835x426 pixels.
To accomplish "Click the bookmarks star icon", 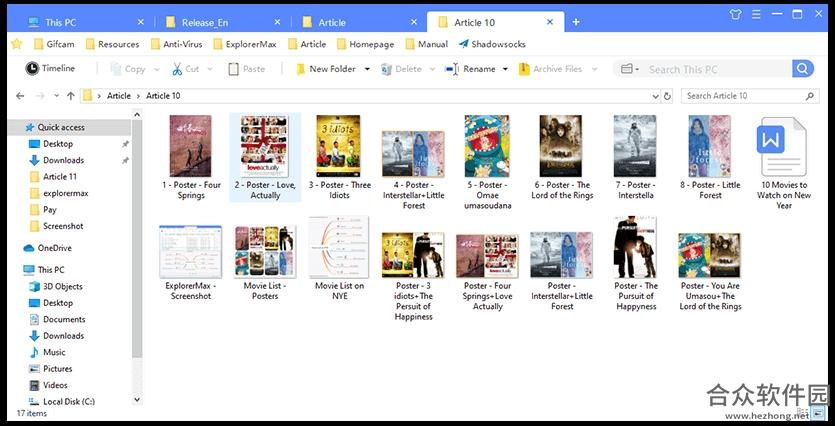I will [x=17, y=44].
